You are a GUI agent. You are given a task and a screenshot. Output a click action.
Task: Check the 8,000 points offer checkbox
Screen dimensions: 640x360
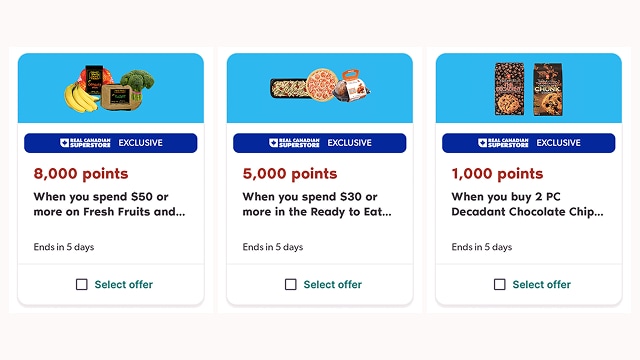[82, 284]
